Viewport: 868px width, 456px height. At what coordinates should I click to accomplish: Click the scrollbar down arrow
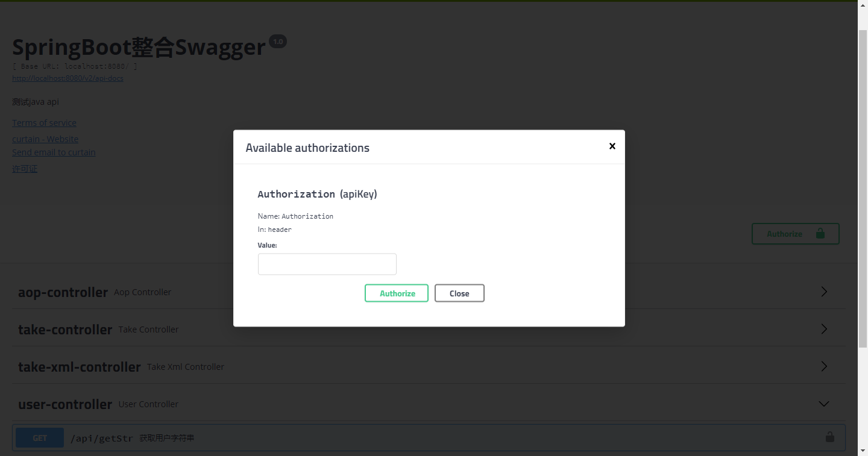click(863, 451)
